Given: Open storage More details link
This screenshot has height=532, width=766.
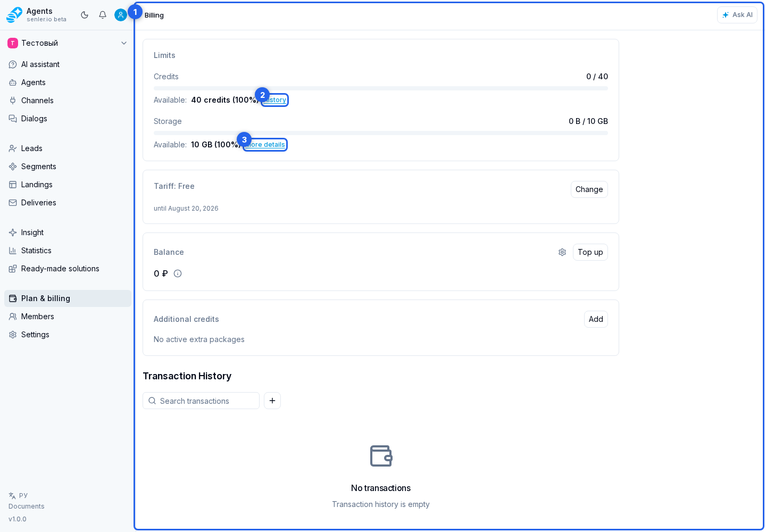Looking at the screenshot, I should [265, 145].
